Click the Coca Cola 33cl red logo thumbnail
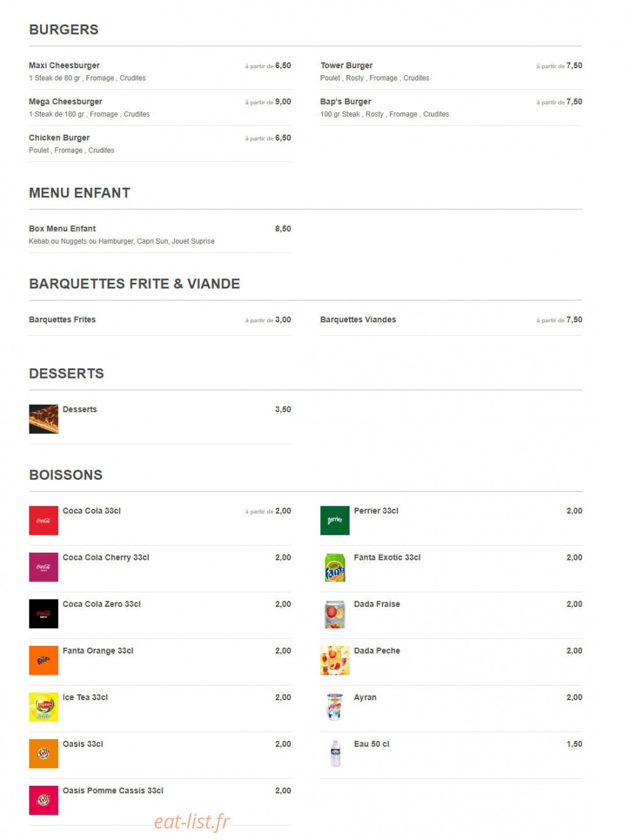This screenshot has height=840, width=631. tap(43, 520)
